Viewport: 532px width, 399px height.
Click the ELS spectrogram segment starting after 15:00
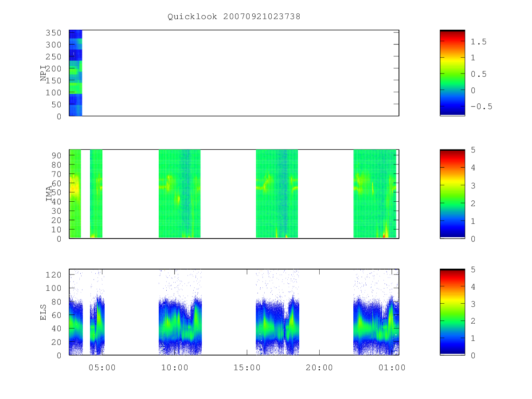click(x=278, y=312)
